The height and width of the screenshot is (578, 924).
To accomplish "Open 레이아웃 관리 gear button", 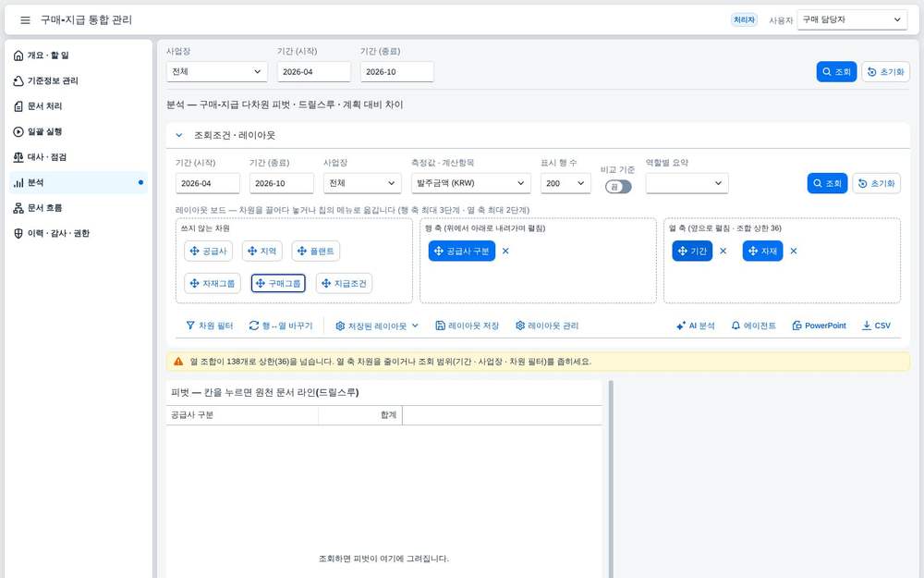I will coord(546,326).
